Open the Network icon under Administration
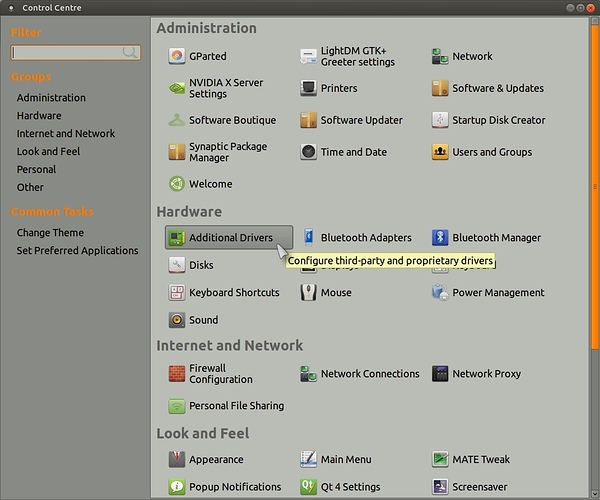Image resolution: width=600 pixels, height=500 pixels. 440,56
